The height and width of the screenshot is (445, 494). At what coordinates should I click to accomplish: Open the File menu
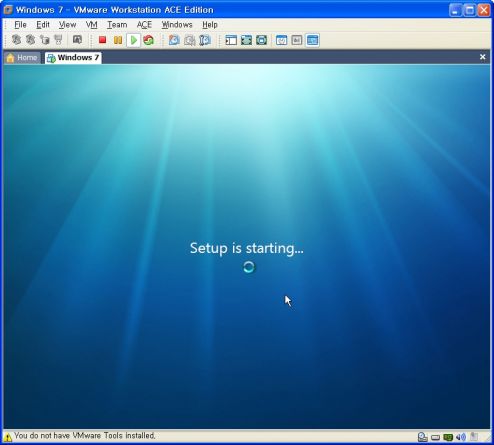pos(20,25)
